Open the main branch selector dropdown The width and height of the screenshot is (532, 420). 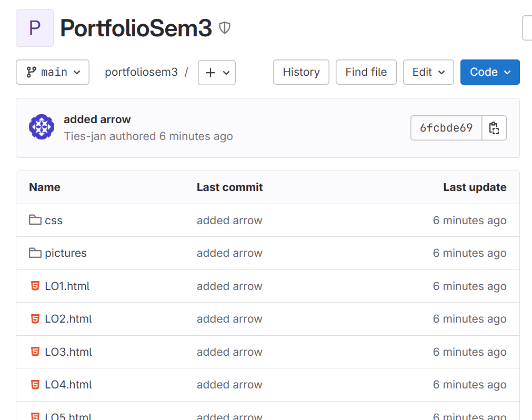53,72
